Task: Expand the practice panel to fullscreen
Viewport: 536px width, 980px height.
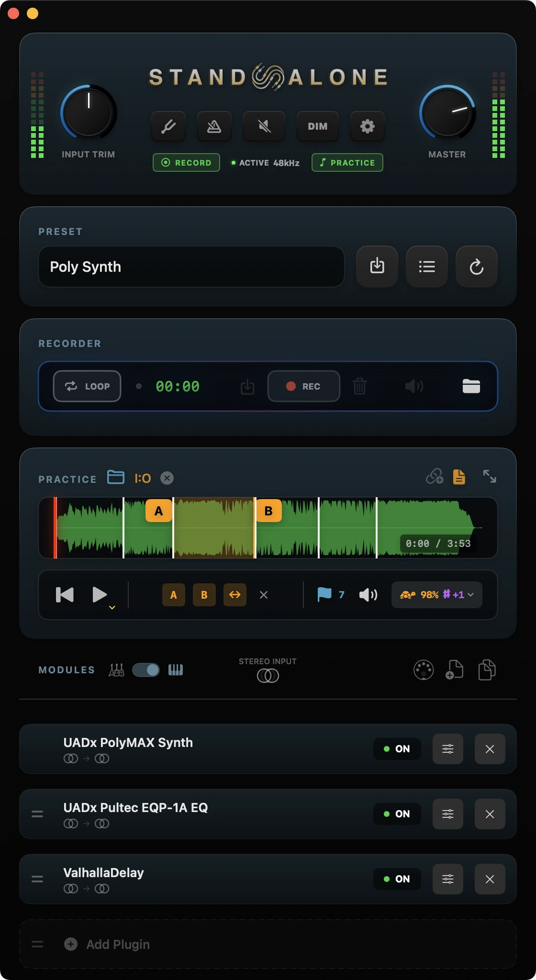Action: click(490, 476)
